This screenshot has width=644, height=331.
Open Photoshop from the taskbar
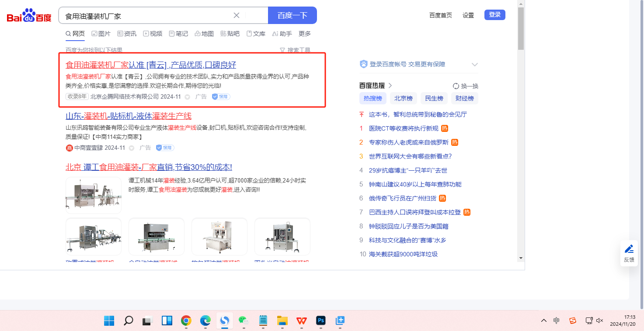(x=320, y=321)
